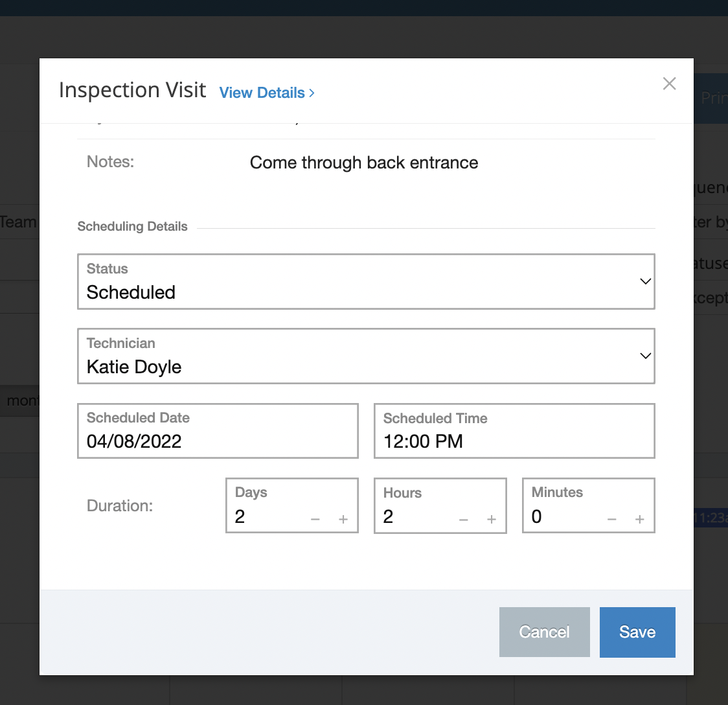The image size is (728, 705).
Task: Open the Technician dropdown showing Katie Doyle
Action: pyautogui.click(x=366, y=356)
